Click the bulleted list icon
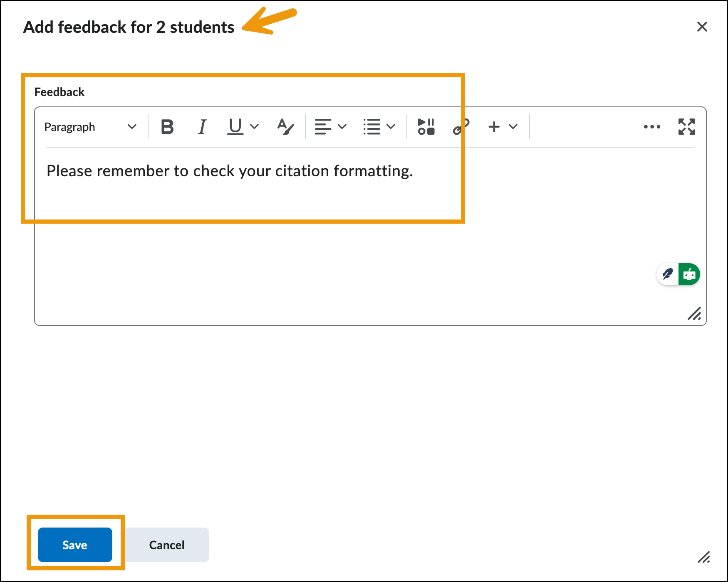 click(371, 127)
